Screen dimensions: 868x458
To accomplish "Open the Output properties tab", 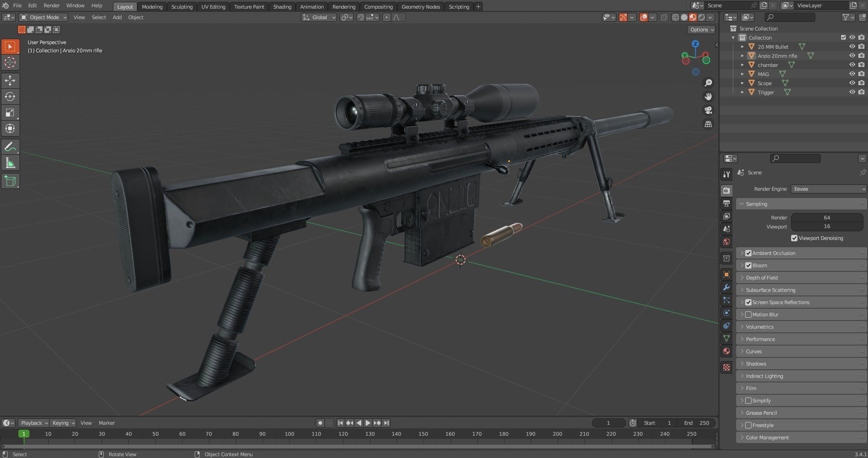I will [727, 203].
